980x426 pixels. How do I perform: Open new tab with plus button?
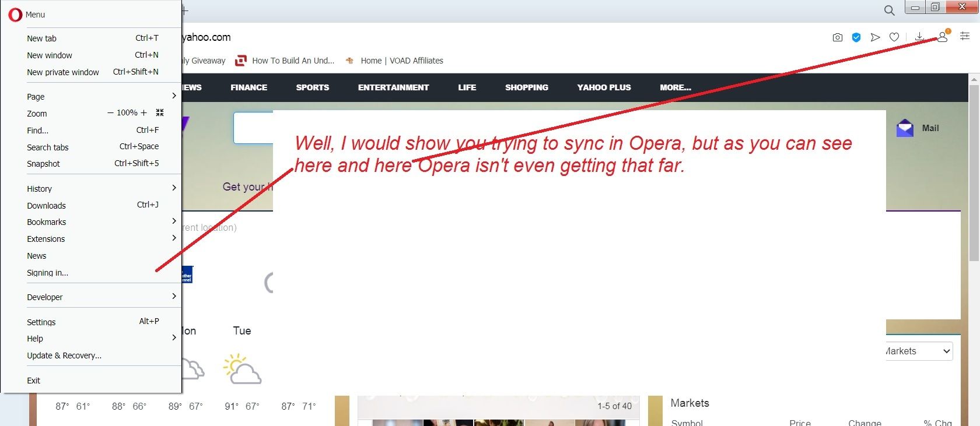[185, 10]
